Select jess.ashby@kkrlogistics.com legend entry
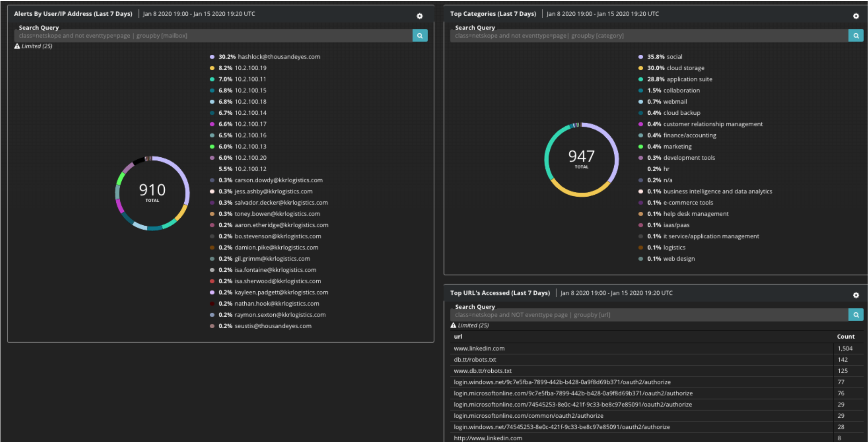This screenshot has width=868, height=443. (261, 191)
